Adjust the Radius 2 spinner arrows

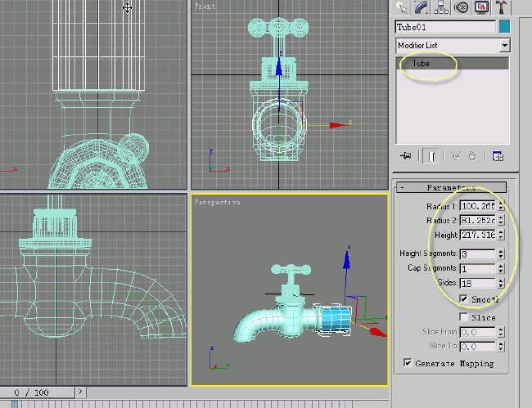(501, 220)
